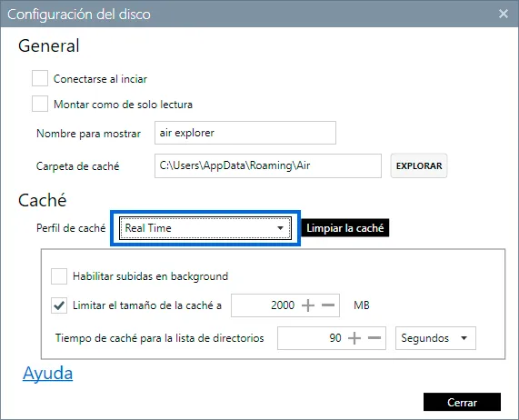Open the Ayuda help link
519x420 pixels.
[x=47, y=374]
